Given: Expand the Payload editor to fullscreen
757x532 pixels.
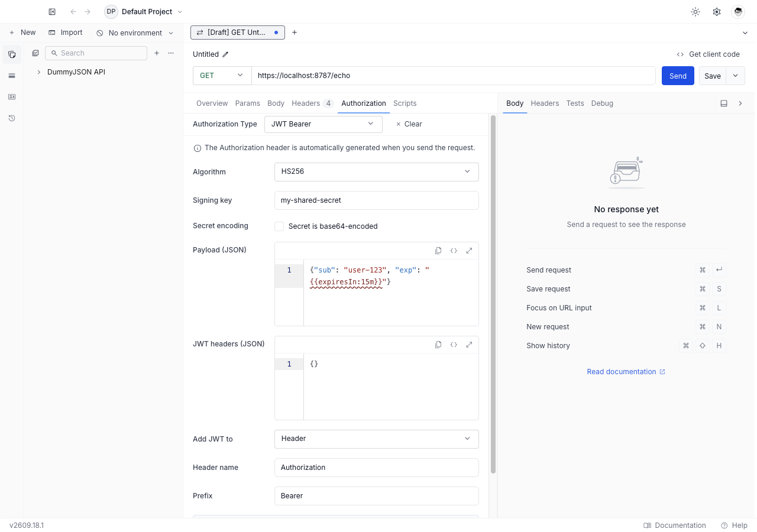Looking at the screenshot, I should 469,251.
